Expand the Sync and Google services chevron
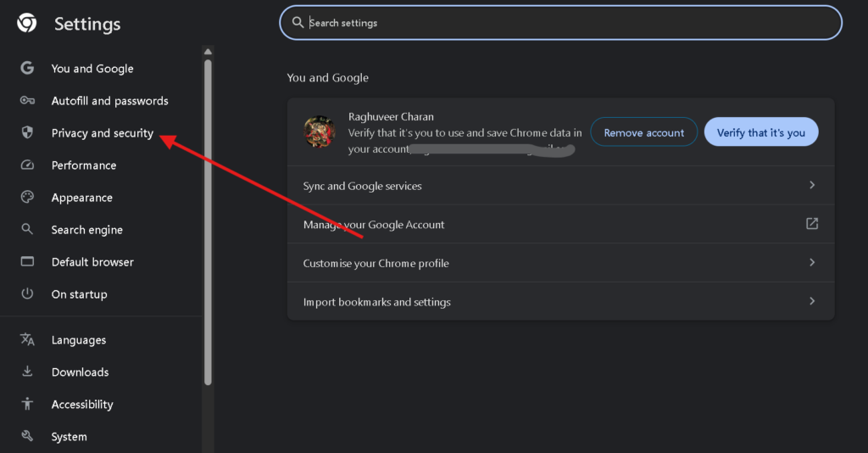Image resolution: width=868 pixels, height=453 pixels. tap(812, 185)
